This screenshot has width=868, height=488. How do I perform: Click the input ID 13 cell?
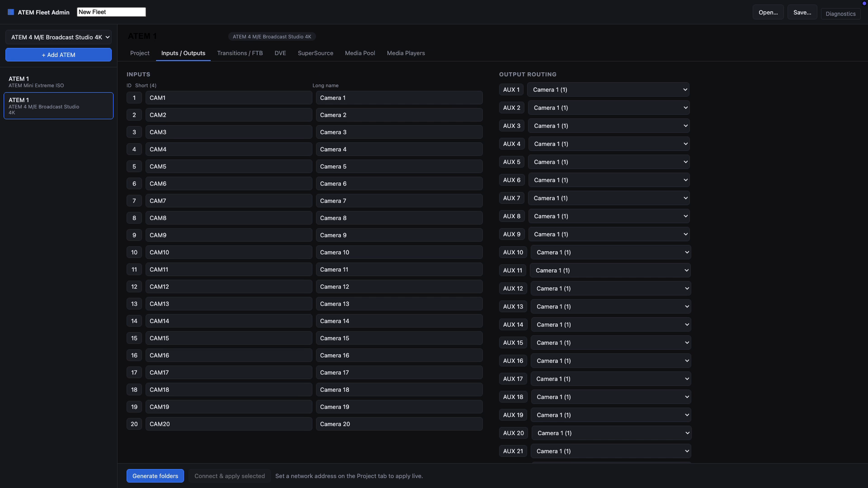[134, 304]
